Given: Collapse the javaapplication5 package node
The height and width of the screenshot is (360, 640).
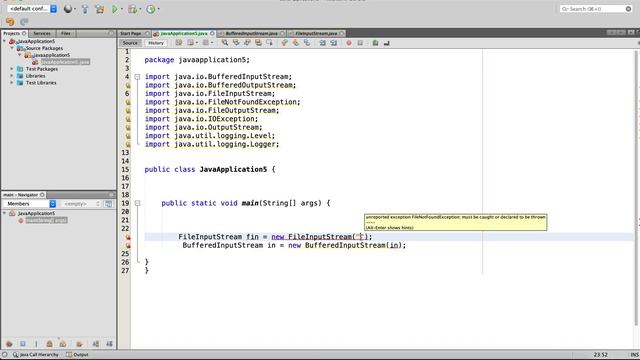Looking at the screenshot, I should click(x=20, y=55).
